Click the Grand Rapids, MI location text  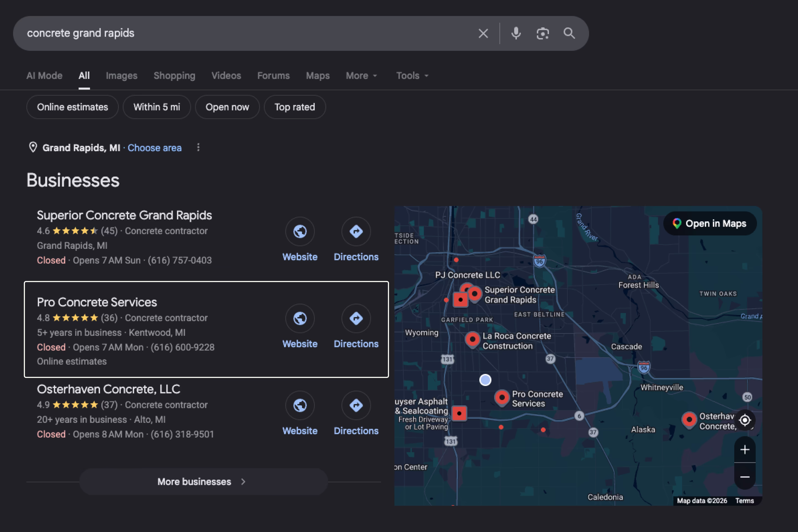point(81,148)
